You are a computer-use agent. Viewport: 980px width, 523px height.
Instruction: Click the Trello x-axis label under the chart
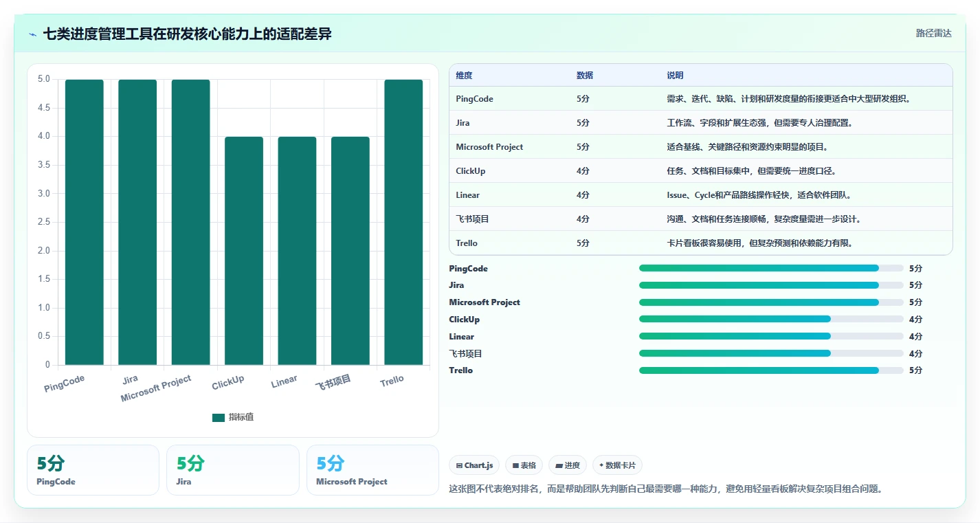pos(392,380)
